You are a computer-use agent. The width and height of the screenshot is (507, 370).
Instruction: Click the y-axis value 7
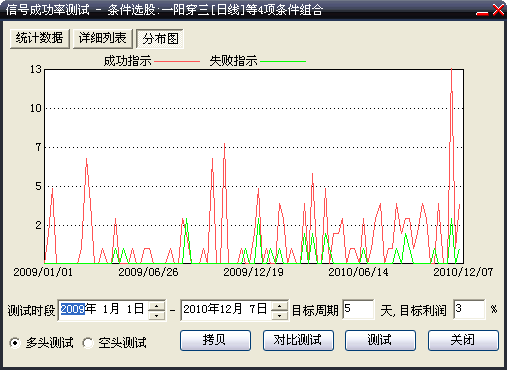coord(39,147)
